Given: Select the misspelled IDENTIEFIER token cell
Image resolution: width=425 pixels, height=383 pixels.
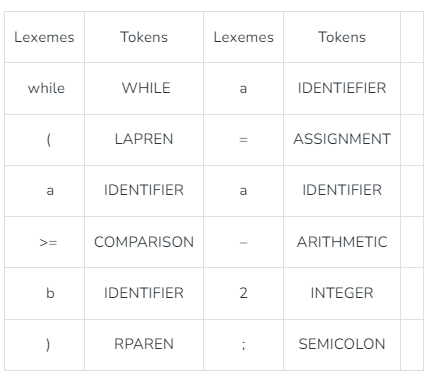Looking at the screenshot, I should click(342, 88).
